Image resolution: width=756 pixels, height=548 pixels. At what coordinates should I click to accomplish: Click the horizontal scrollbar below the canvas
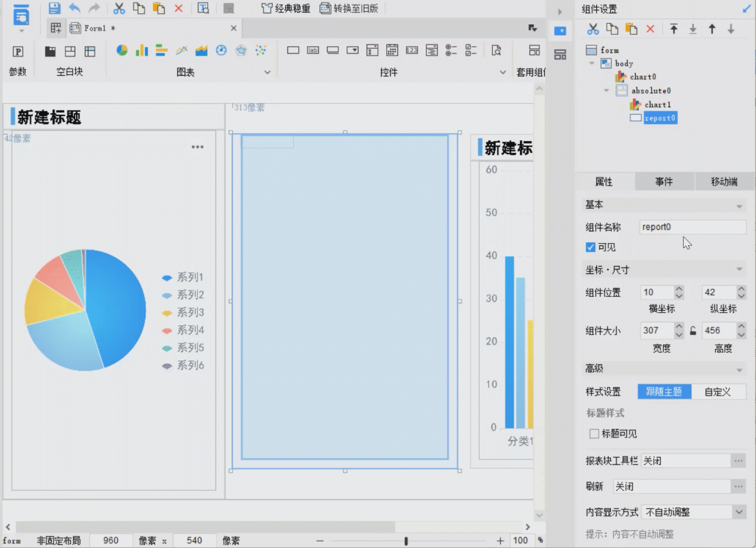coord(206,527)
